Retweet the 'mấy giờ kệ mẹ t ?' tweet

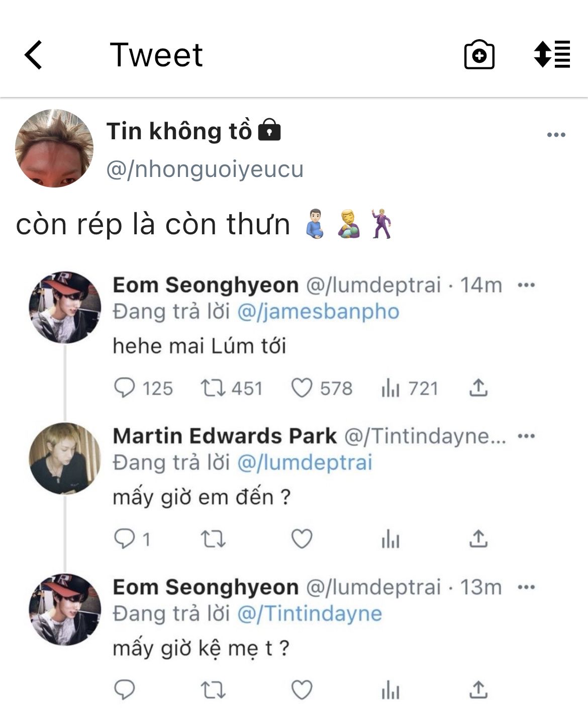point(213,690)
